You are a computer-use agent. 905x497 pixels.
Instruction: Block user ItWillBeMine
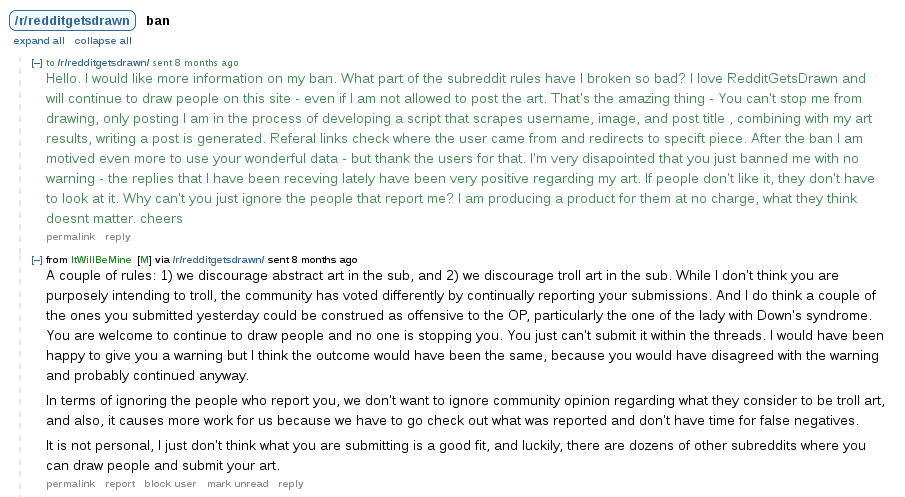[171, 484]
